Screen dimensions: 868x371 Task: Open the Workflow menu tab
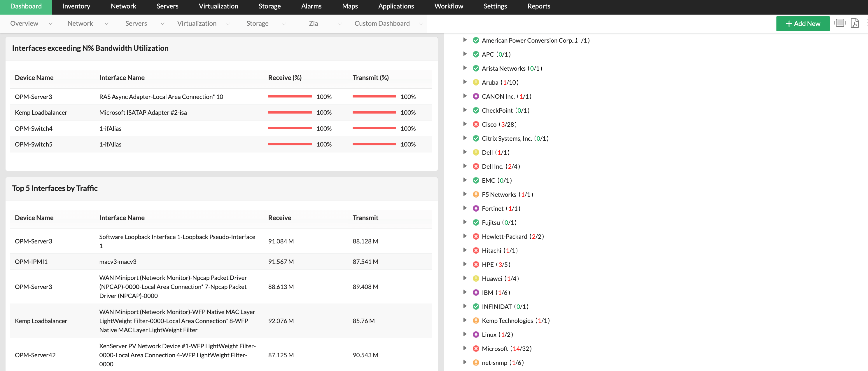click(x=449, y=6)
